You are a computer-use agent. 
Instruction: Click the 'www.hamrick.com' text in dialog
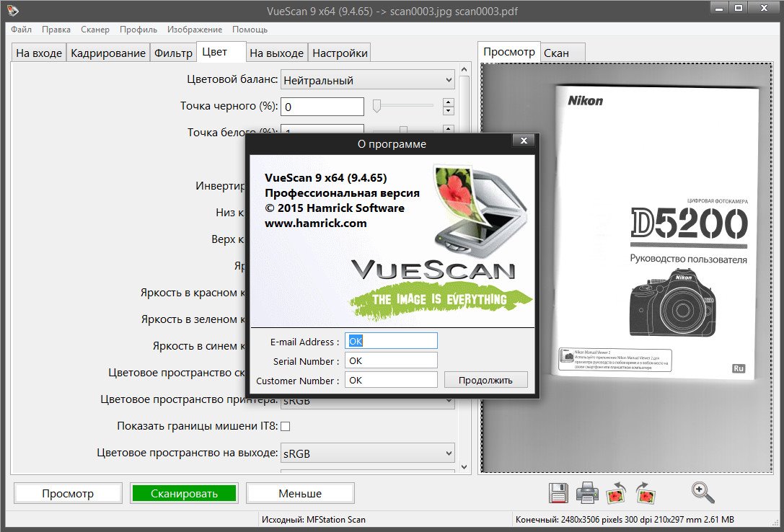[315, 223]
